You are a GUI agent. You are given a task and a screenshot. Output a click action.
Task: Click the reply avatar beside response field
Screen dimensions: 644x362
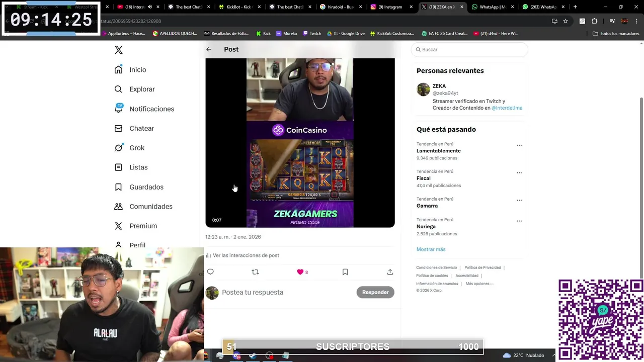click(x=212, y=293)
